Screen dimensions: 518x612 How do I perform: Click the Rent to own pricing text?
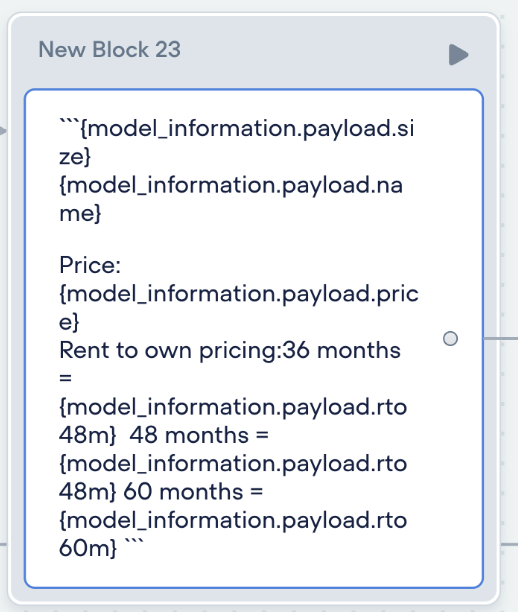170,350
